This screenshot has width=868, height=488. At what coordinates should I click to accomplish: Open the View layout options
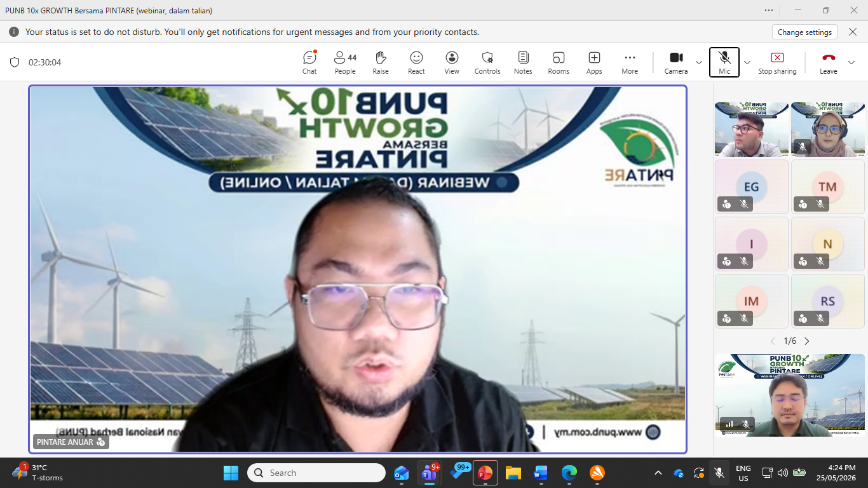(x=452, y=62)
